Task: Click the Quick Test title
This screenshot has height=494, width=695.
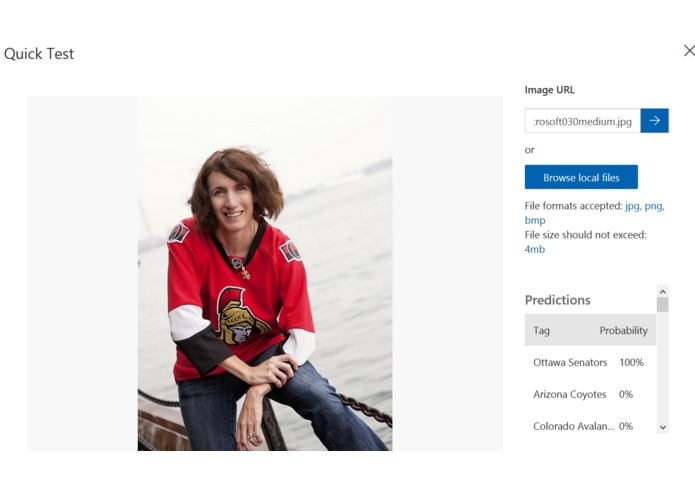Action: pyautogui.click(x=39, y=54)
